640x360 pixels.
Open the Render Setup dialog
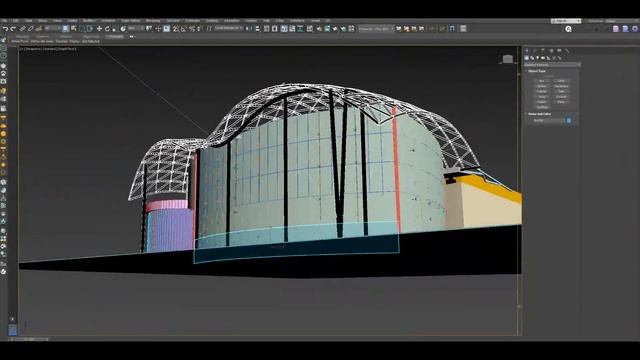(319, 29)
